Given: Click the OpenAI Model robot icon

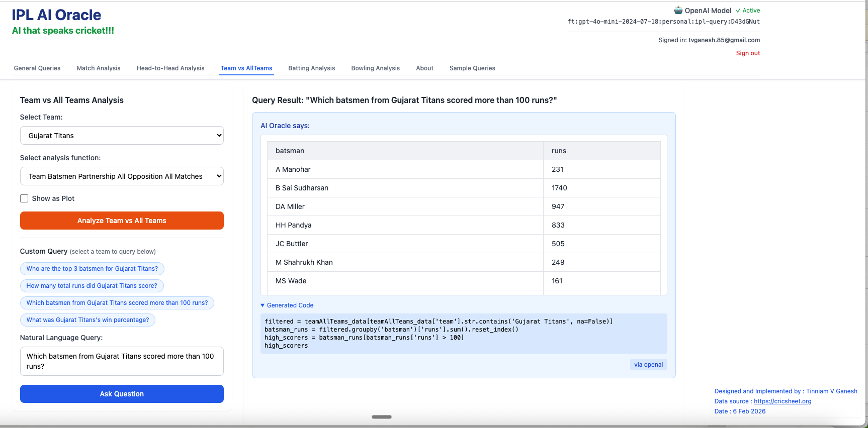Looking at the screenshot, I should [678, 10].
